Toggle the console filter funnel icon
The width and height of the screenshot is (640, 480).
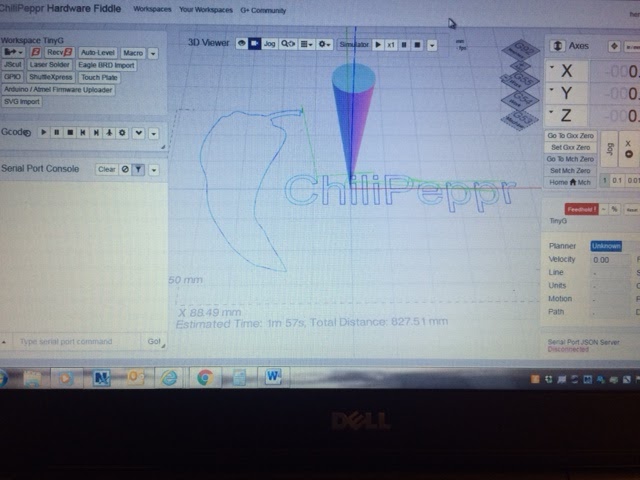click(138, 170)
